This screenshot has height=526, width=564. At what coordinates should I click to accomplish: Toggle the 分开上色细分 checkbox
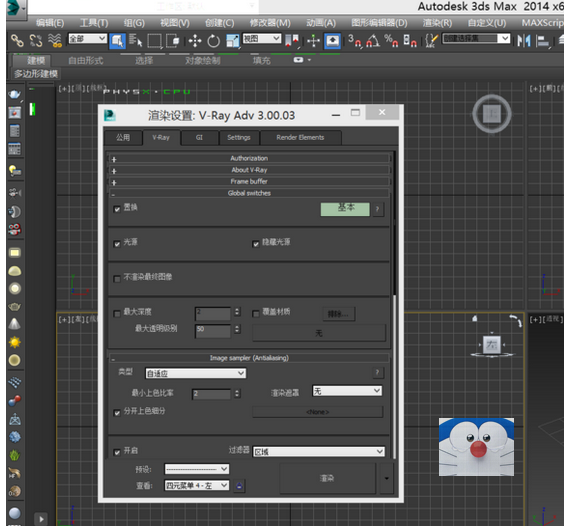point(117,413)
